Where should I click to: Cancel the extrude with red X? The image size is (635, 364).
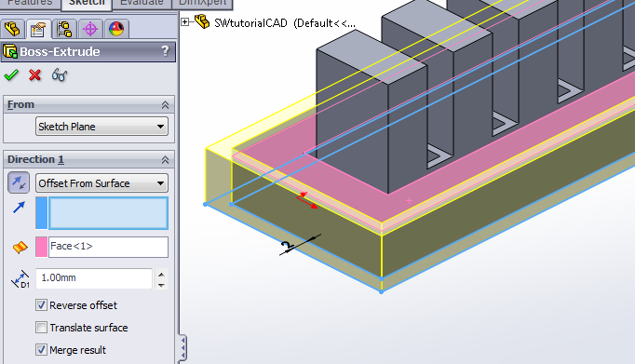click(x=35, y=75)
